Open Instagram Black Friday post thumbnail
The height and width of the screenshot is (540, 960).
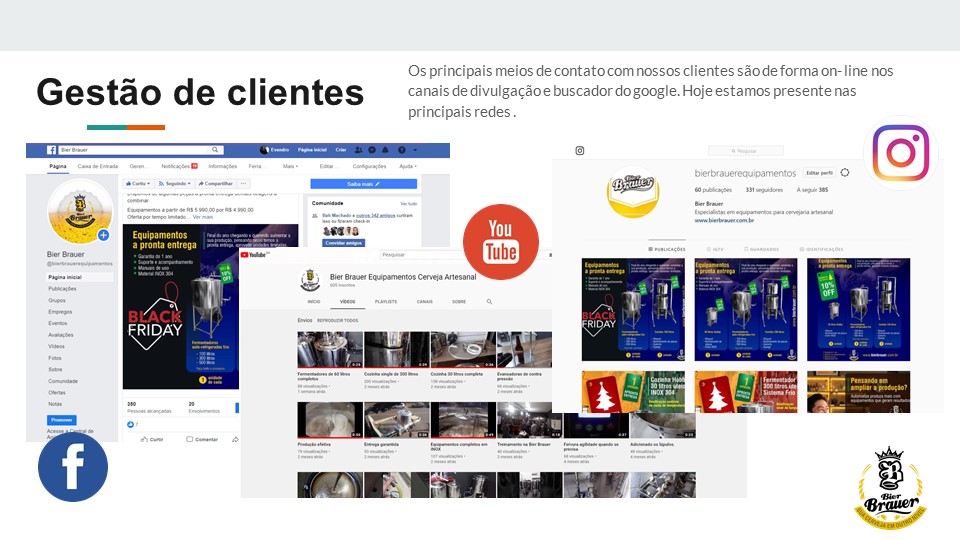(633, 310)
